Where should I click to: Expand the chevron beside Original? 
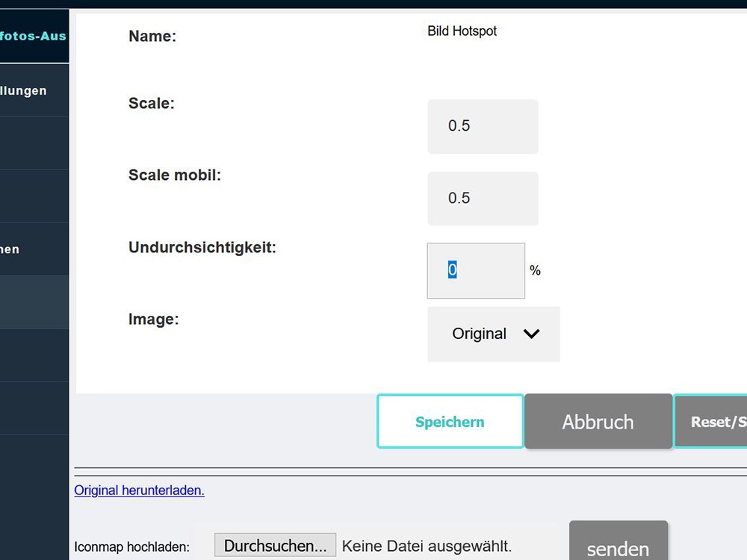(x=531, y=334)
